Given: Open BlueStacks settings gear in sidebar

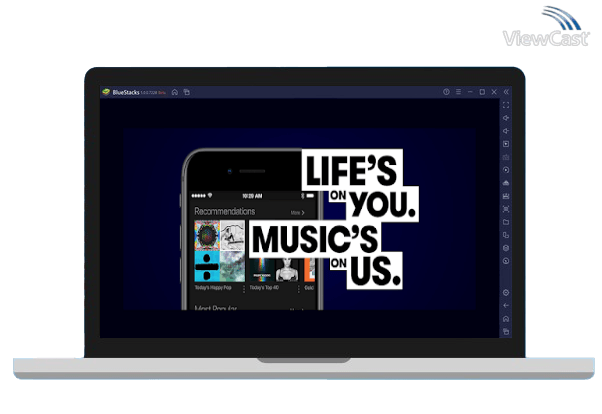Looking at the screenshot, I should coord(506,292).
